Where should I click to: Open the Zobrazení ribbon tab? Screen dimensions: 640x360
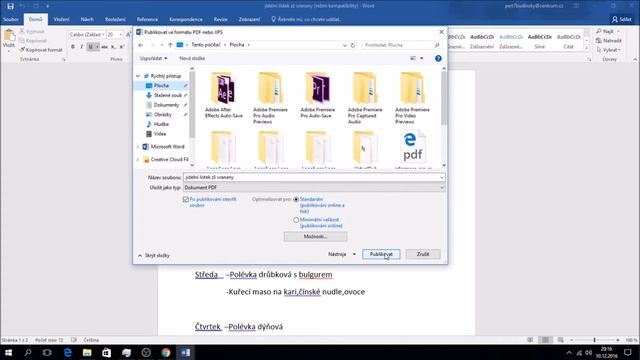click(x=249, y=19)
